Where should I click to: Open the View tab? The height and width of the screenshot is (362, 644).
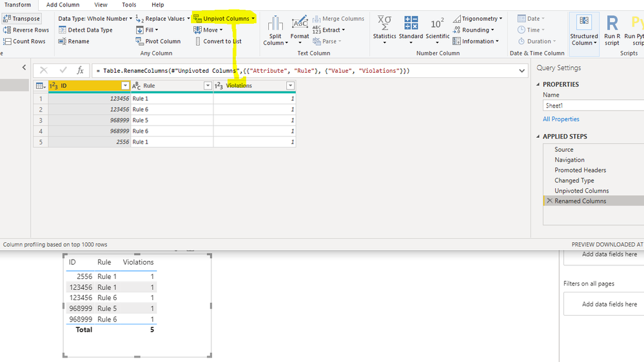click(101, 5)
